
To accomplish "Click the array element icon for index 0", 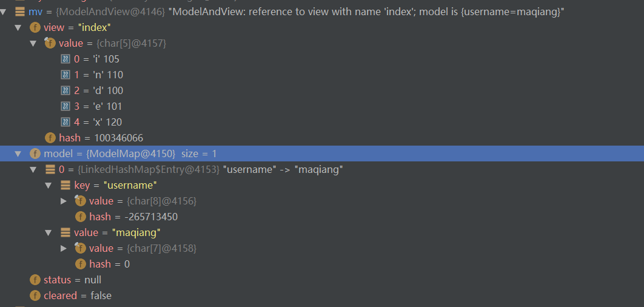I will 65,59.
